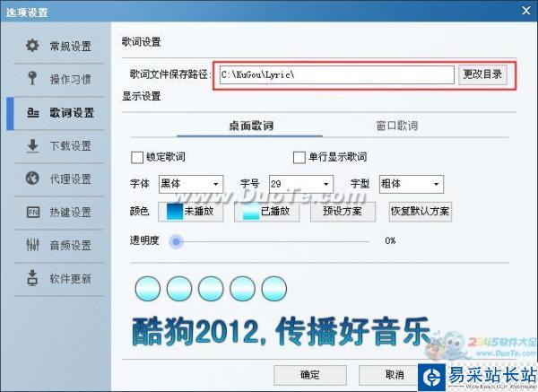
Task: Open the 字体 font dropdown showing 黑体
Action: (191, 184)
